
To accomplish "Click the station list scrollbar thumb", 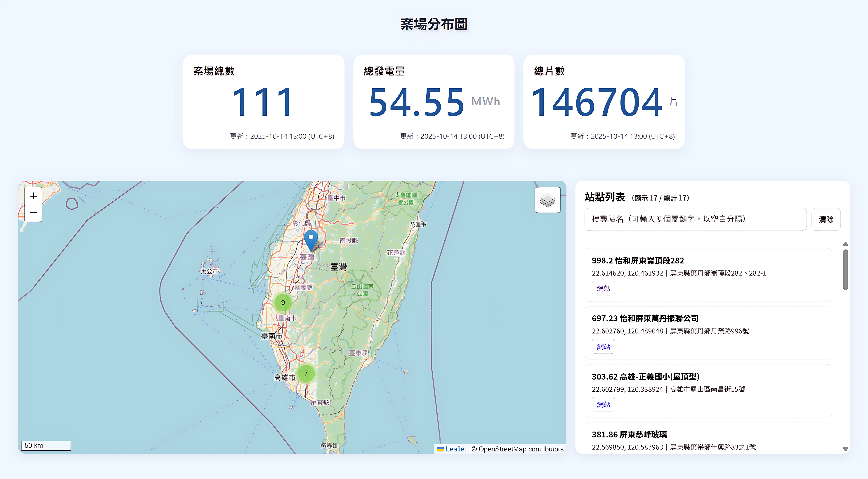I will click(845, 270).
